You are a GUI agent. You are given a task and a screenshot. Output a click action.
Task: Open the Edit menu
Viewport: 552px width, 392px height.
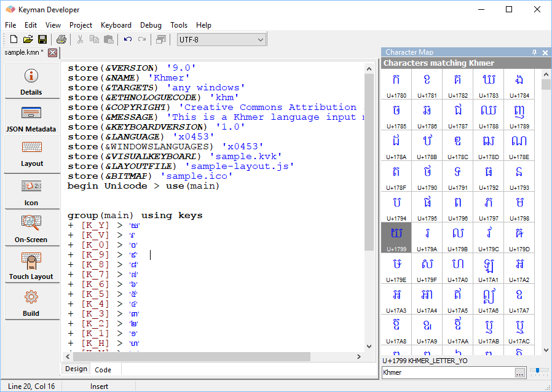[31, 25]
